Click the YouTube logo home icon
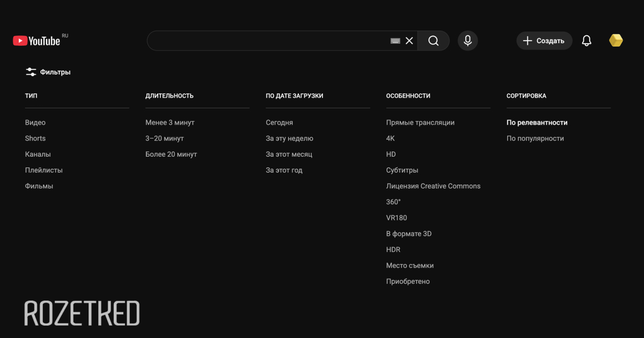The height and width of the screenshot is (338, 644). point(36,41)
